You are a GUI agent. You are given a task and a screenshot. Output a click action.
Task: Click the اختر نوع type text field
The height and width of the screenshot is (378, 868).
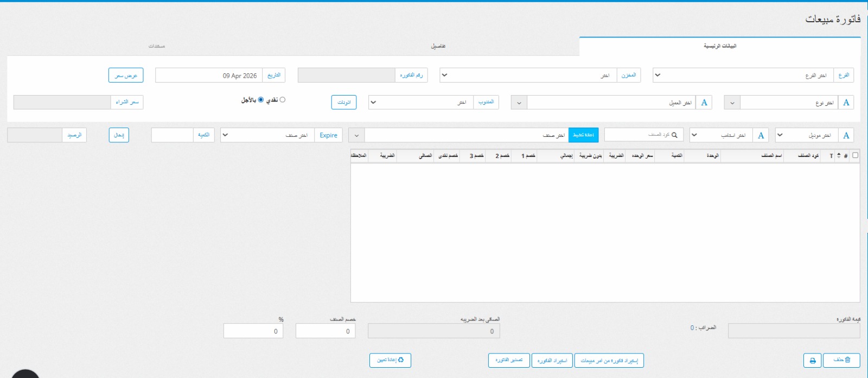(789, 102)
